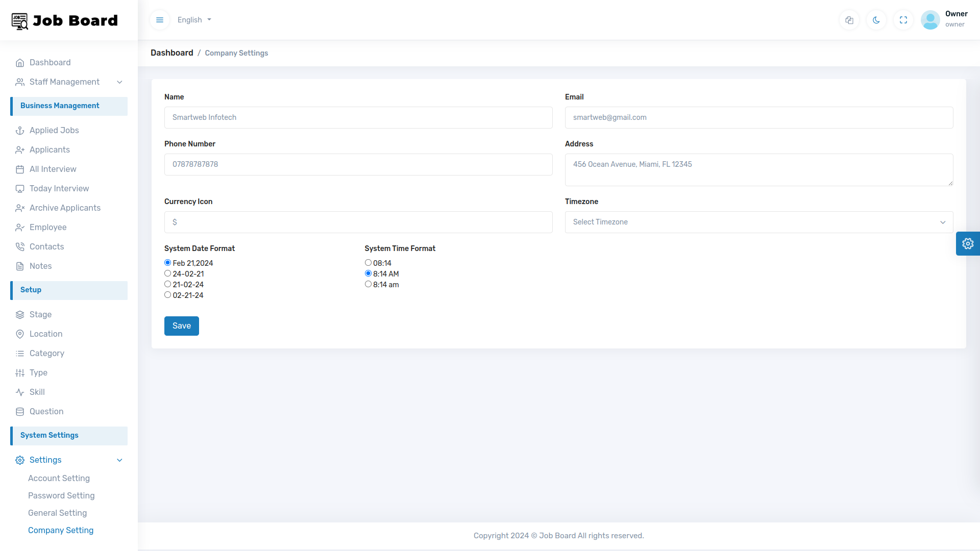Click the hamburger menu toggle icon

(160, 20)
